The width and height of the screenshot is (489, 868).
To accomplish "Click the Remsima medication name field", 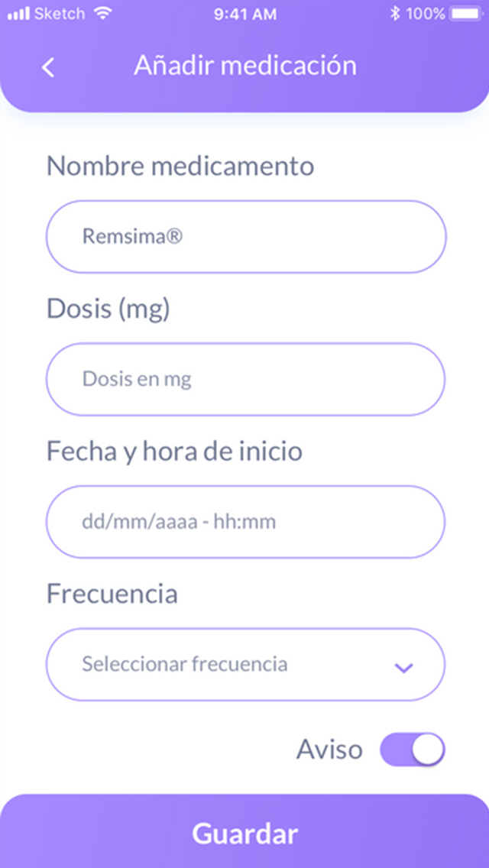I will [x=245, y=237].
